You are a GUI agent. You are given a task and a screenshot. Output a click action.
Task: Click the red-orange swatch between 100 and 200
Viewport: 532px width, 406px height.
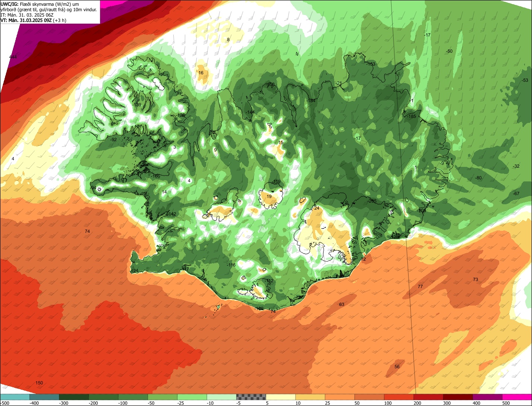[x=399, y=397]
